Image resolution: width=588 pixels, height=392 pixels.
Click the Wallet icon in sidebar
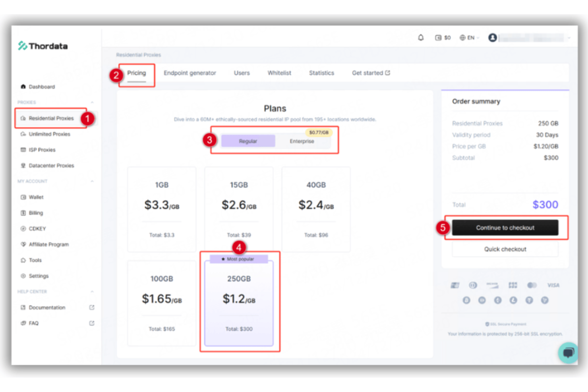[23, 197]
